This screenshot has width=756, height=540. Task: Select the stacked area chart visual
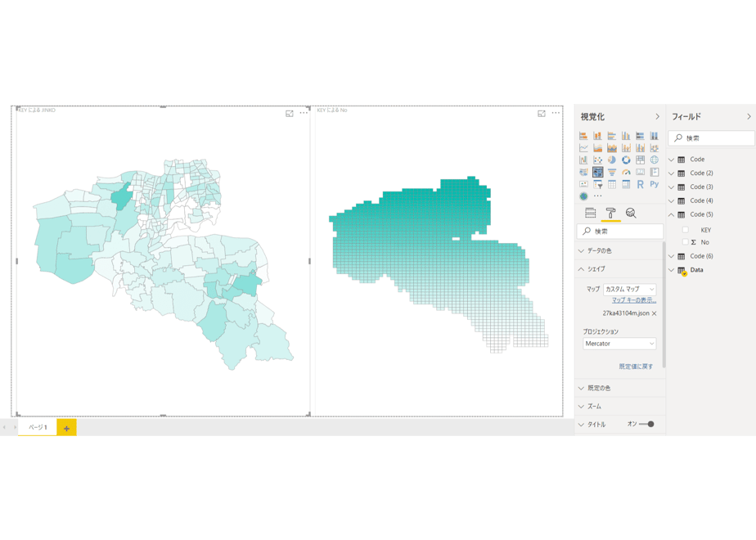click(612, 147)
